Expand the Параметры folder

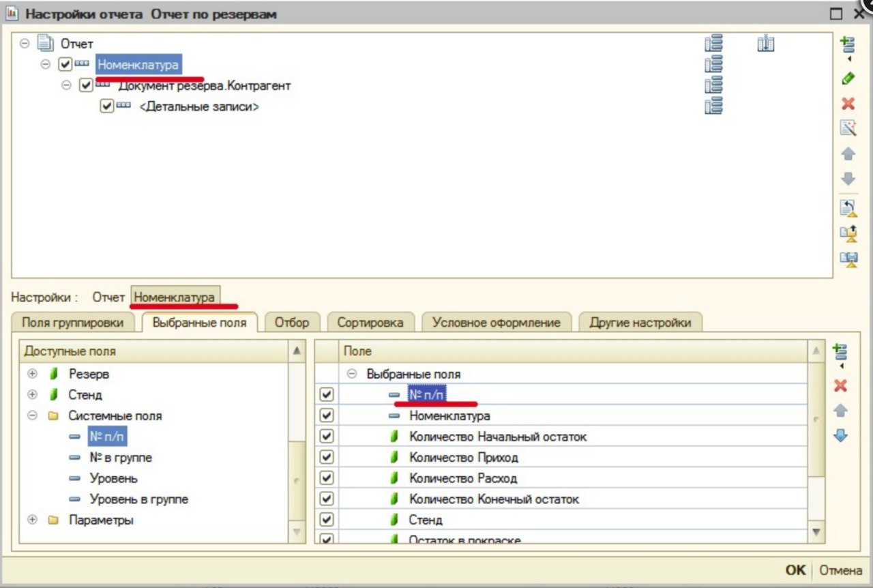[x=32, y=520]
